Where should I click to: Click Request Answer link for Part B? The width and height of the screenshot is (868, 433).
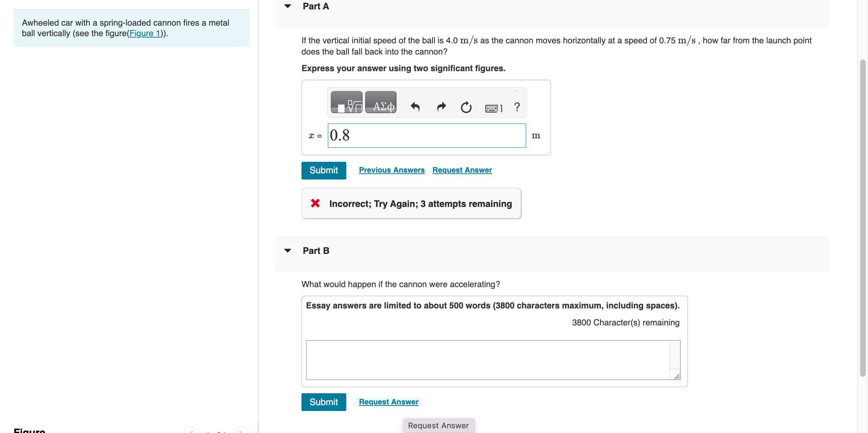pyautogui.click(x=389, y=402)
